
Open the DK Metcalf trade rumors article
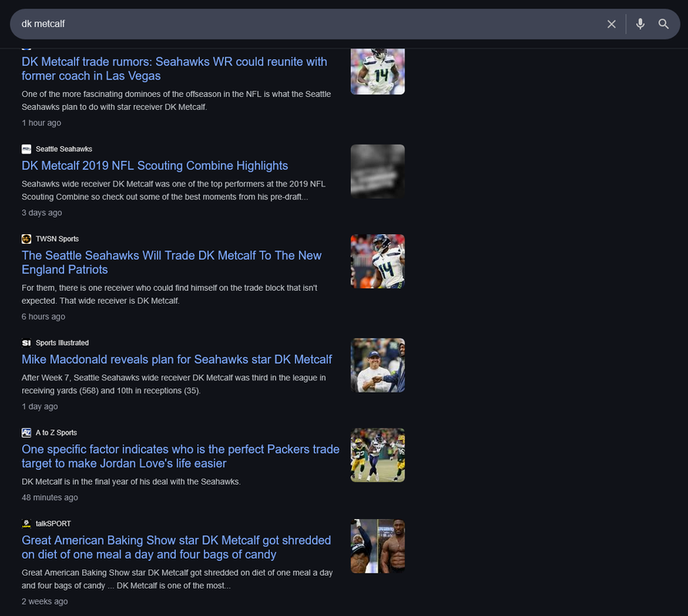[174, 69]
